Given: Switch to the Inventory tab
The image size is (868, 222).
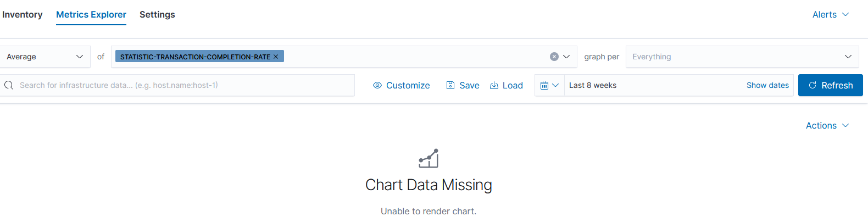Looking at the screenshot, I should tap(23, 14).
